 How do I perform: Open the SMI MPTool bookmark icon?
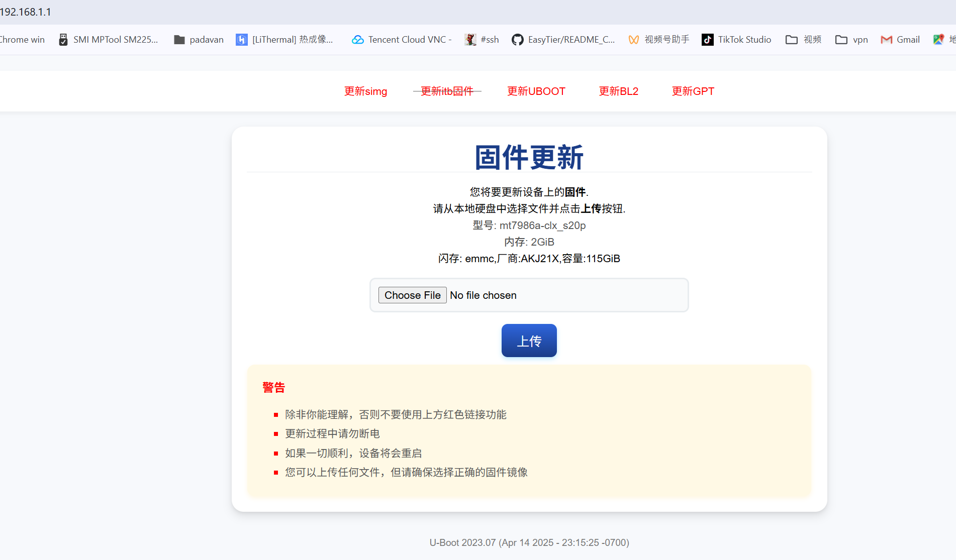tap(63, 40)
